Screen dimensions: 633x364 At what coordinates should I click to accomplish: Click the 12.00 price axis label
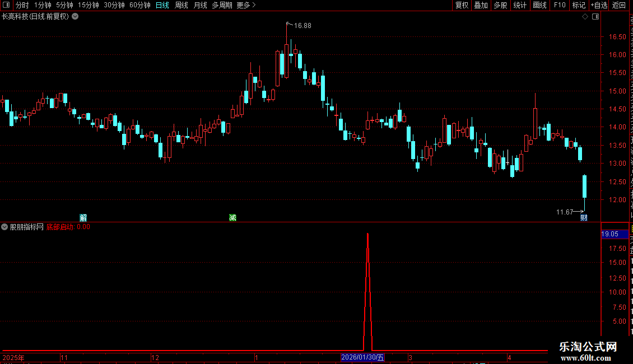point(617,200)
